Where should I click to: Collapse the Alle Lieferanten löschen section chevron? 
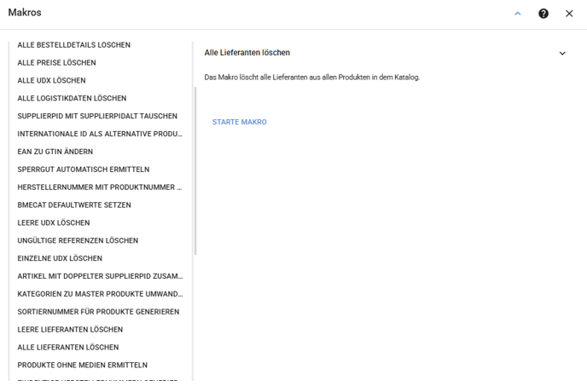[562, 54]
